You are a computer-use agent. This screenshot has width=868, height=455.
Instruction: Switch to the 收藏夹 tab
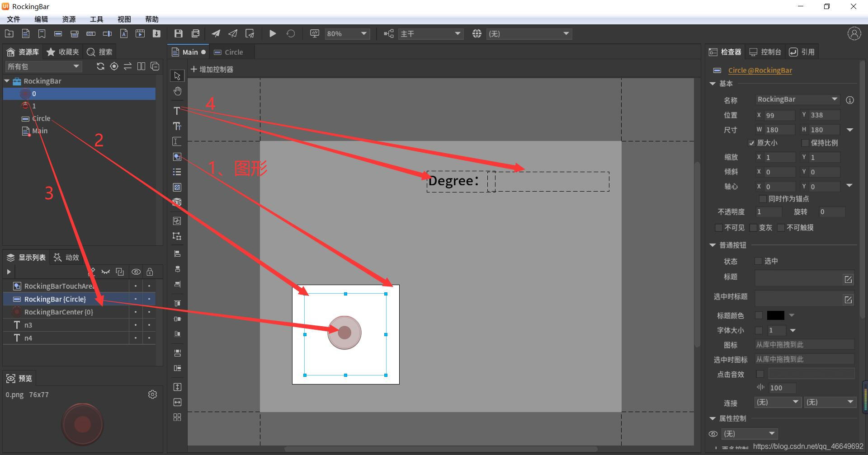tap(63, 52)
